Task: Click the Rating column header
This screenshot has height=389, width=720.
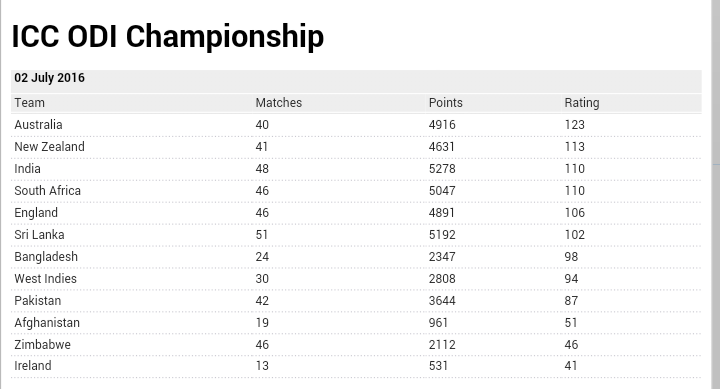Action: click(582, 102)
